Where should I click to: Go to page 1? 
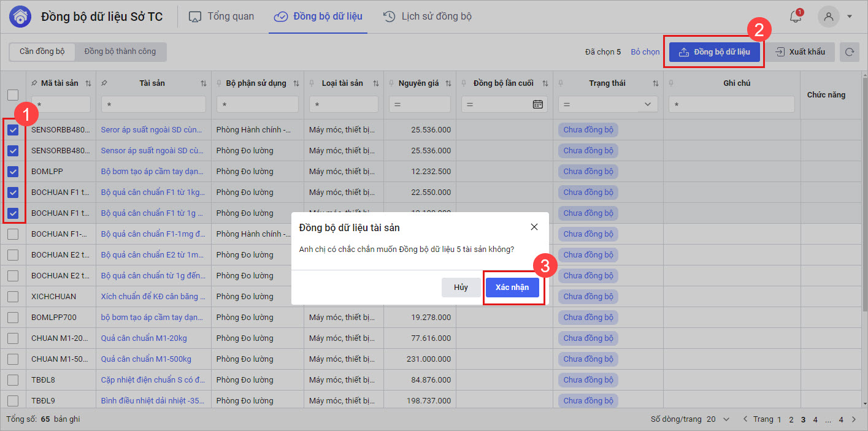point(779,420)
